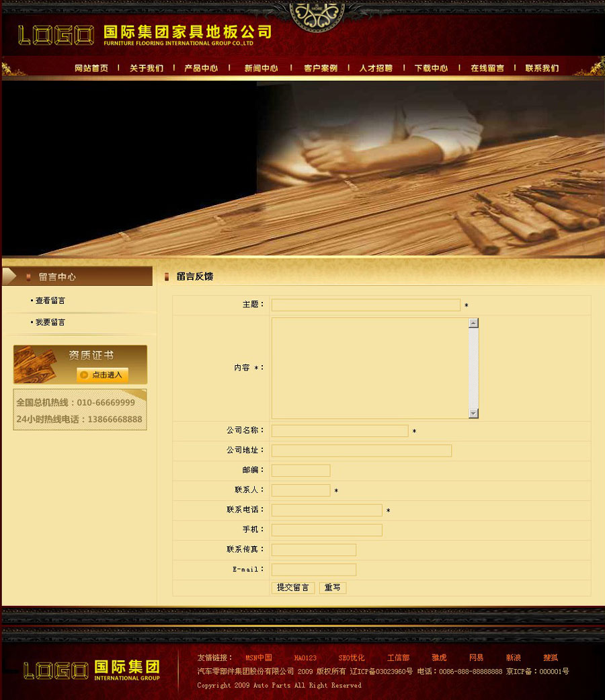Open the 搜狐 footer link
Viewport: 605px width, 700px height.
tap(551, 658)
